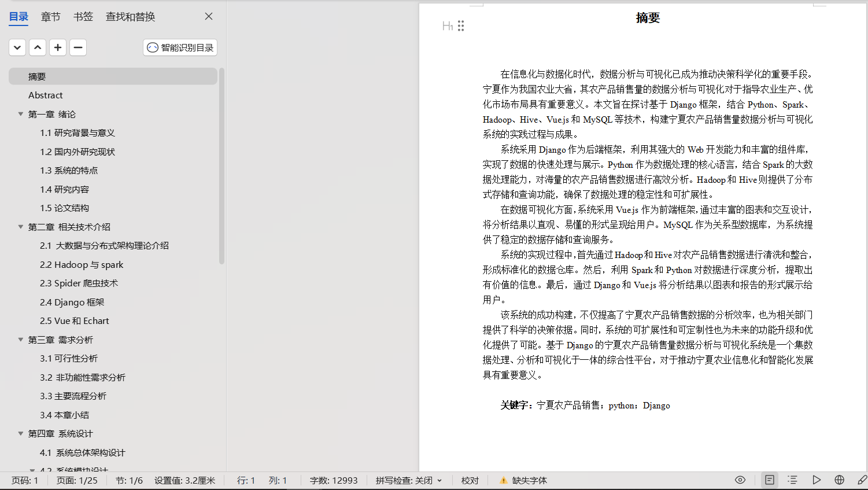Go to 2.2 Hadoop 与 spark
This screenshot has height=490, width=868.
pos(82,264)
